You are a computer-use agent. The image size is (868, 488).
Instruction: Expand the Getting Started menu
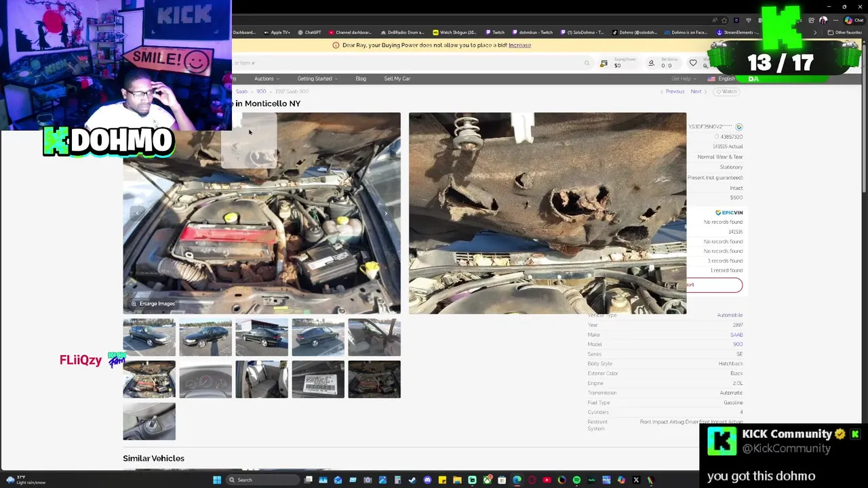(317, 79)
